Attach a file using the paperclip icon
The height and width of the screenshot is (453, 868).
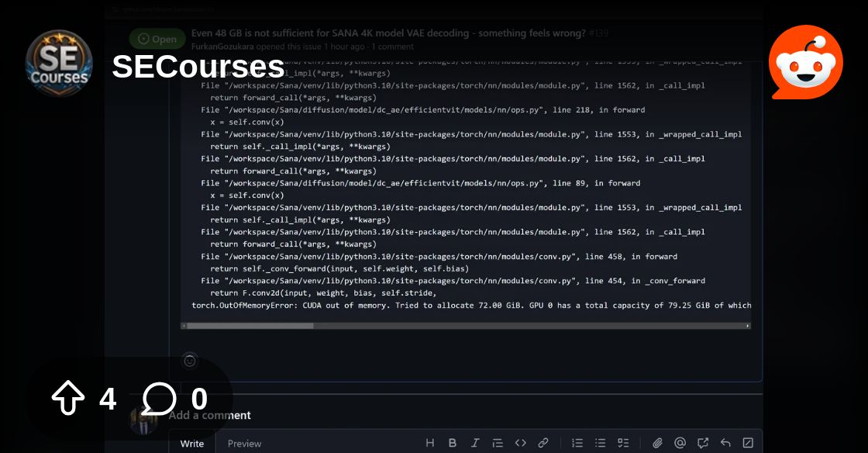click(x=659, y=443)
